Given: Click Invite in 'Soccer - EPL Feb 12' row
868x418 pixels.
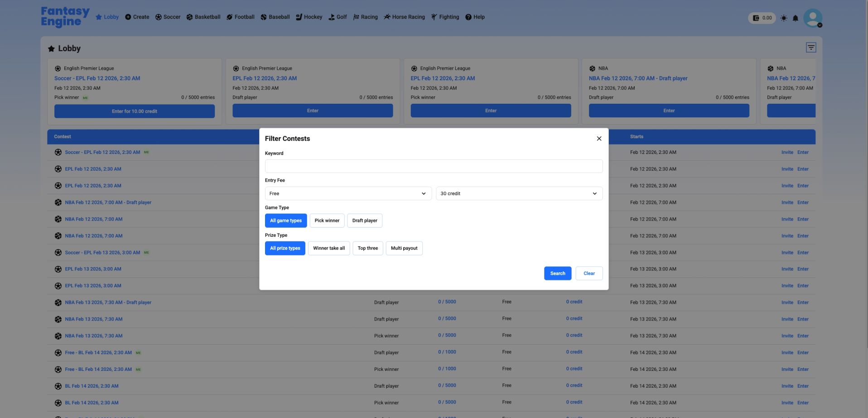Looking at the screenshot, I should click(787, 152).
